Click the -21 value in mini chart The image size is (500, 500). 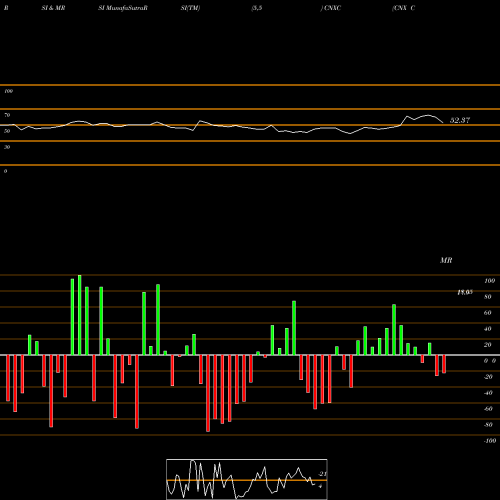[322, 474]
